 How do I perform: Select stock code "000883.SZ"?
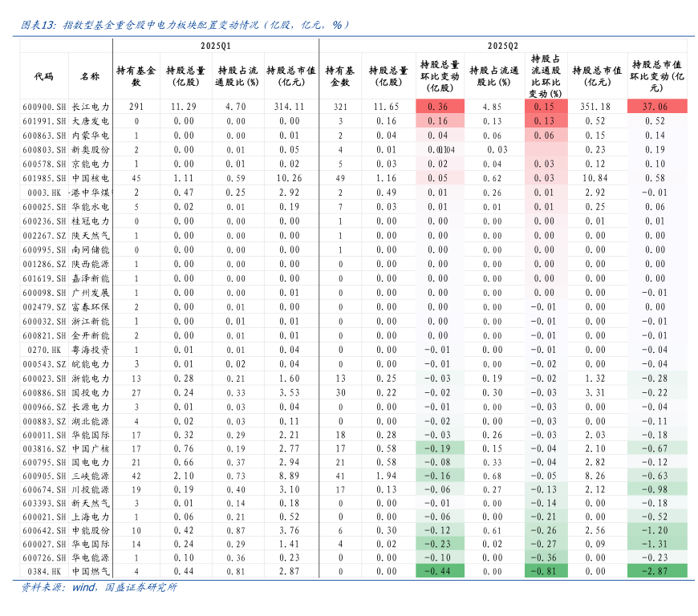pyautogui.click(x=44, y=421)
